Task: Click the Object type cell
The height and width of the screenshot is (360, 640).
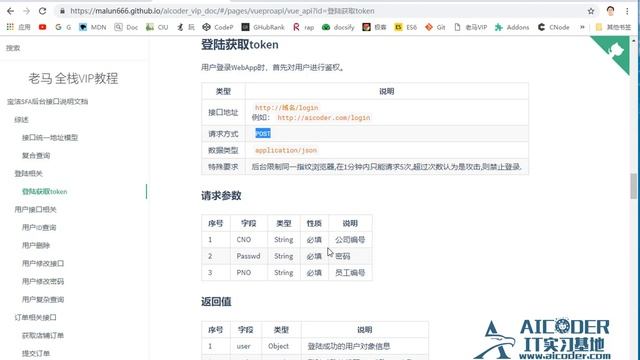Action: pos(281,346)
